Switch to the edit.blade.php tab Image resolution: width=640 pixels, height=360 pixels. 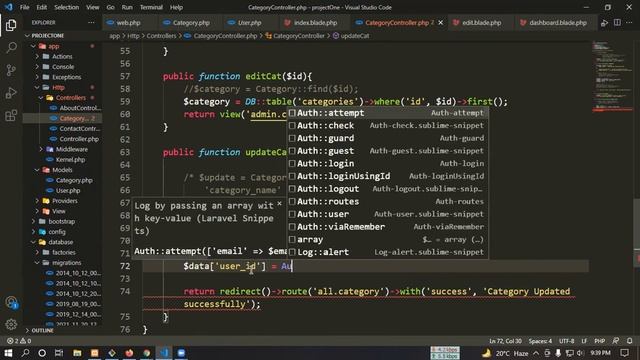click(481, 23)
